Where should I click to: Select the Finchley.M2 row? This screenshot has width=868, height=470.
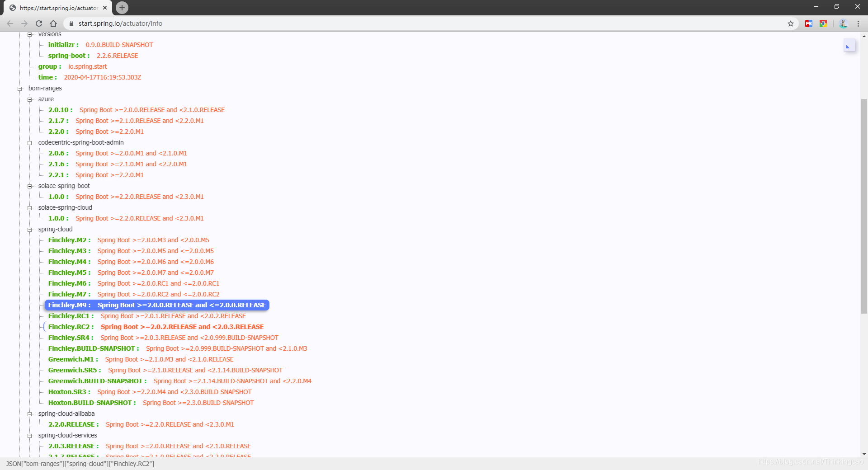(129, 240)
